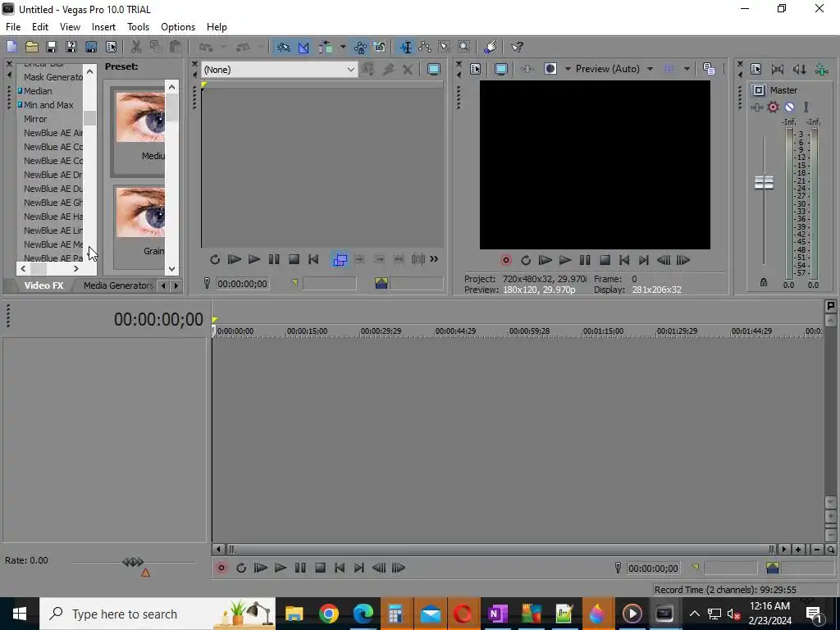Open OneNote from the taskbar
The height and width of the screenshot is (630, 840).
(496, 614)
